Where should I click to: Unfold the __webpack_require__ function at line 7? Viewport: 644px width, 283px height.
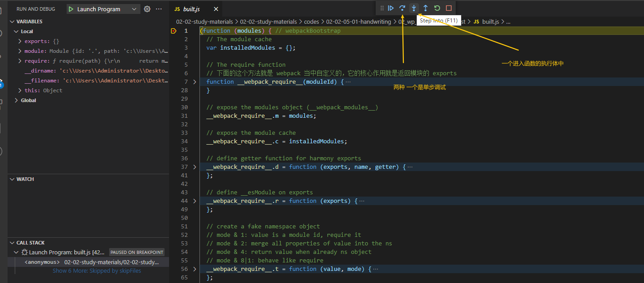(195, 82)
